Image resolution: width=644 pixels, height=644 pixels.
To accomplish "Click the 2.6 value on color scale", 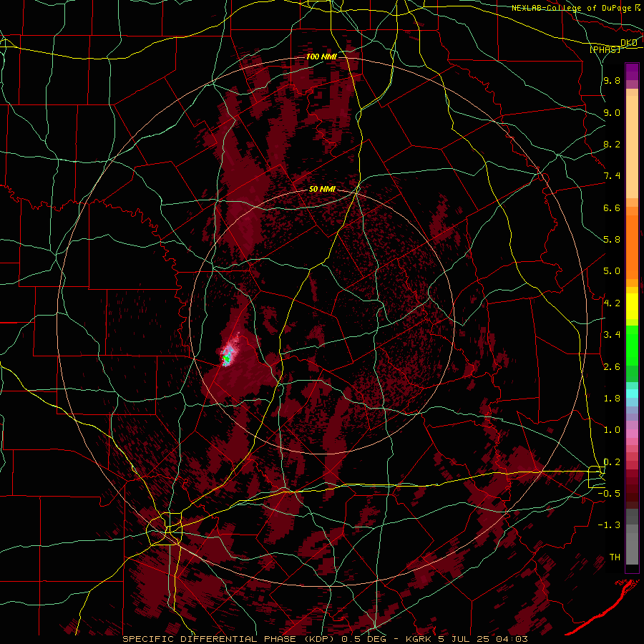I will click(612, 367).
